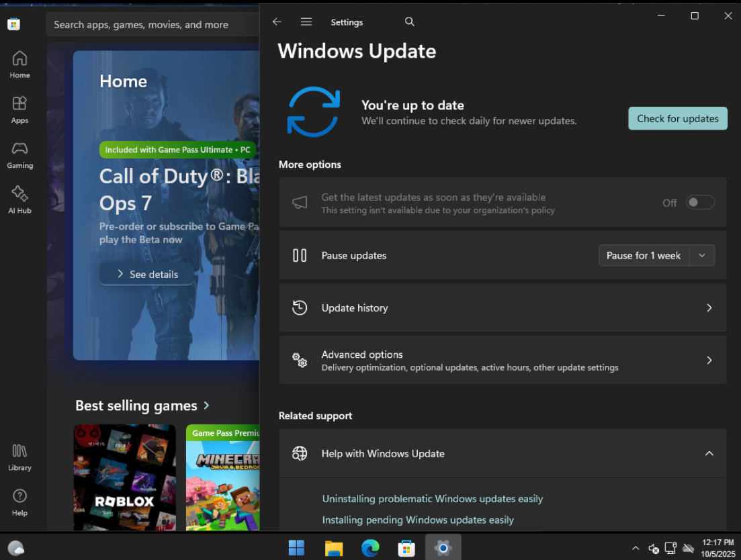
Task: Open the Settings navigation hamburger menu
Action: tap(306, 21)
